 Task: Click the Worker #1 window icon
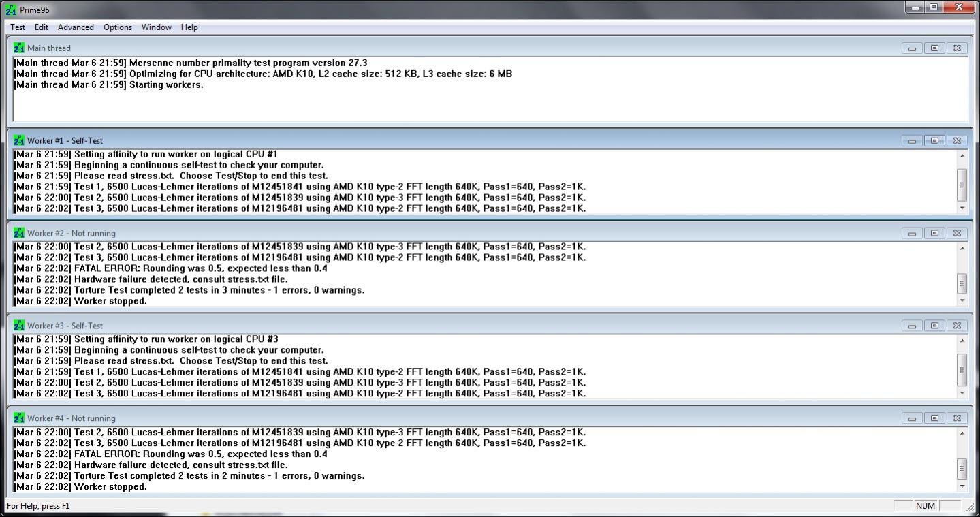18,140
